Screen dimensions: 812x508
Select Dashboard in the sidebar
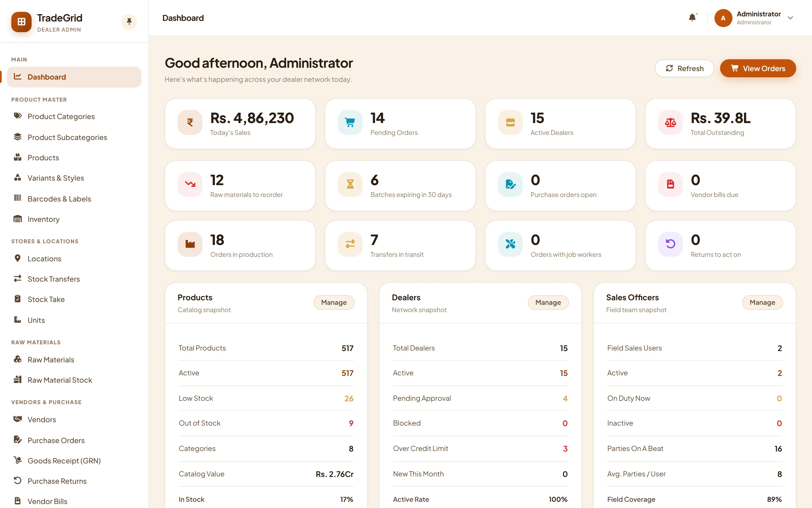[x=74, y=77]
